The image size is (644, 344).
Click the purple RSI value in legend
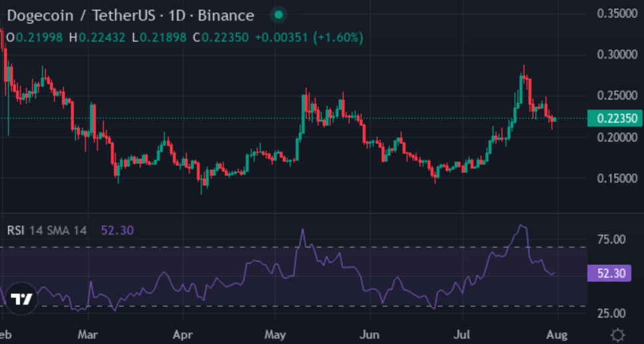click(117, 231)
